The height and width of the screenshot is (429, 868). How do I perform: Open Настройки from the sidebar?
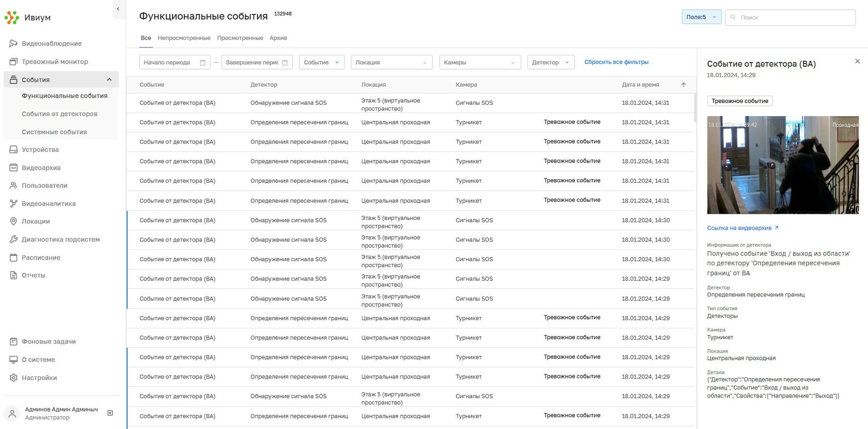tap(39, 378)
